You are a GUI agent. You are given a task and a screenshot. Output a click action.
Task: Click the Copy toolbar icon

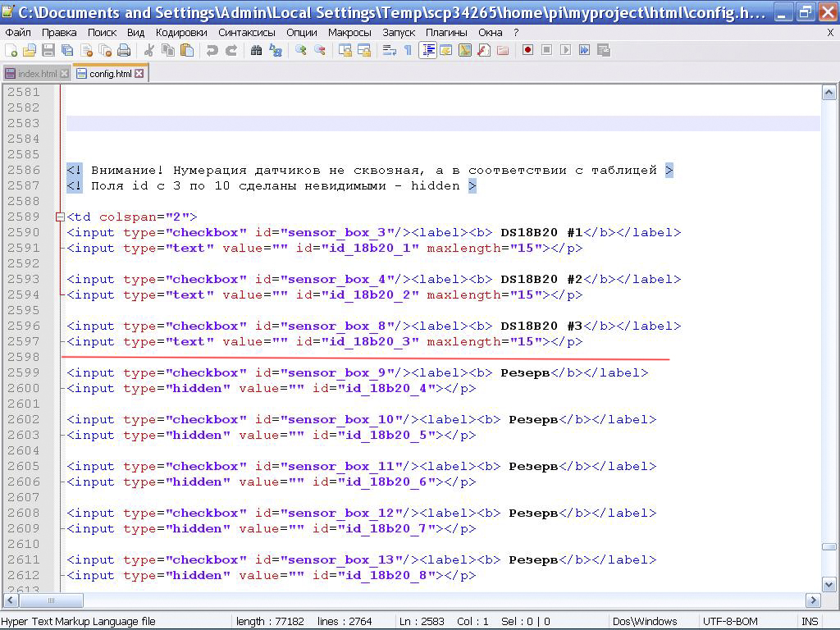pyautogui.click(x=167, y=50)
